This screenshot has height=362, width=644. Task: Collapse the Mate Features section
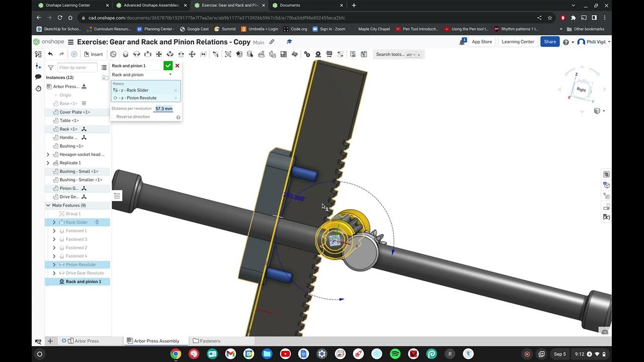(x=48, y=205)
